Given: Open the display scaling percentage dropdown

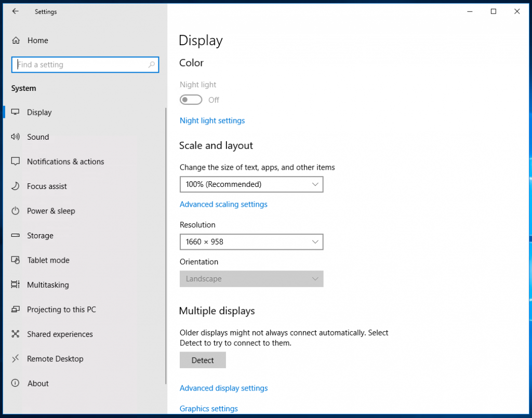Looking at the screenshot, I should 251,184.
